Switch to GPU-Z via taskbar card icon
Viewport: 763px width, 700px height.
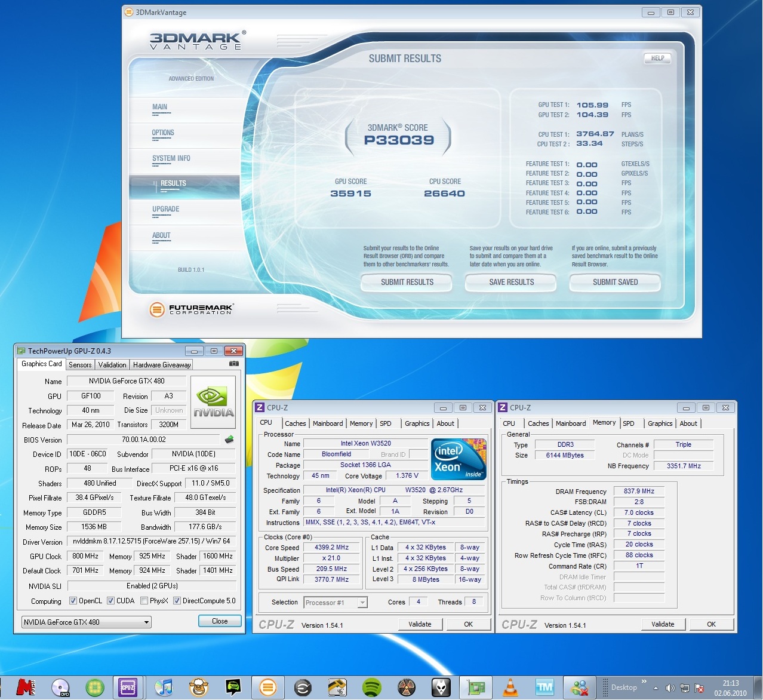(x=476, y=687)
